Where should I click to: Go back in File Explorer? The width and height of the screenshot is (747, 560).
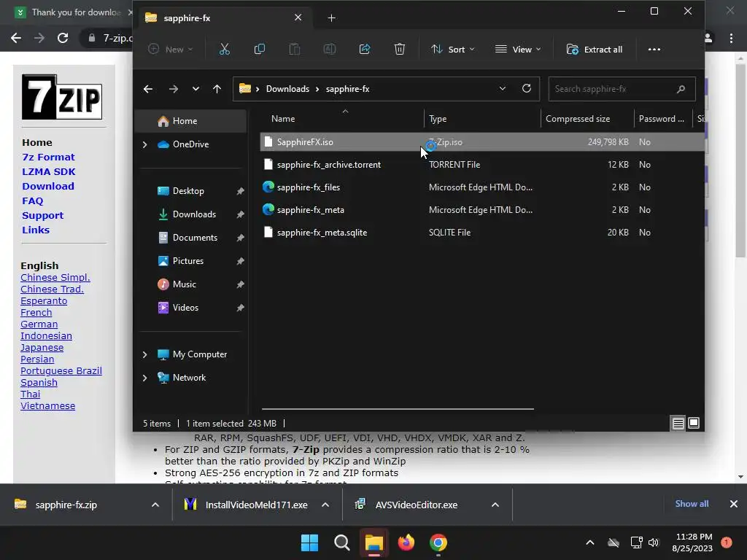pos(148,89)
